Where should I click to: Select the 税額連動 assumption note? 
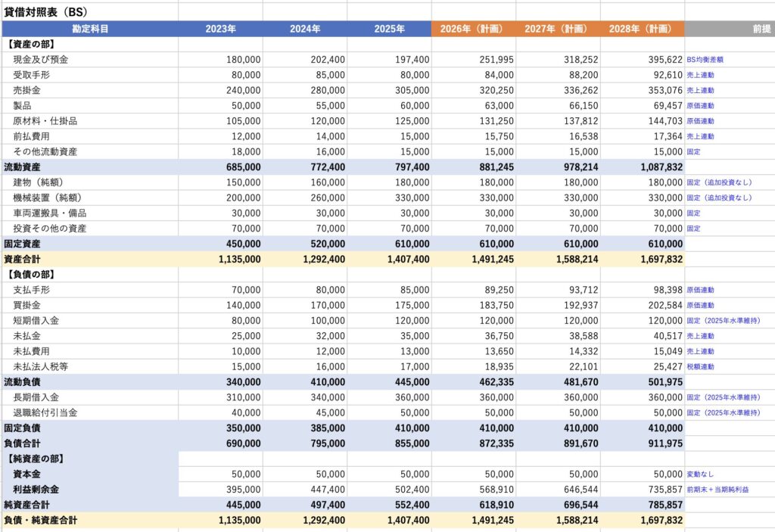700,367
